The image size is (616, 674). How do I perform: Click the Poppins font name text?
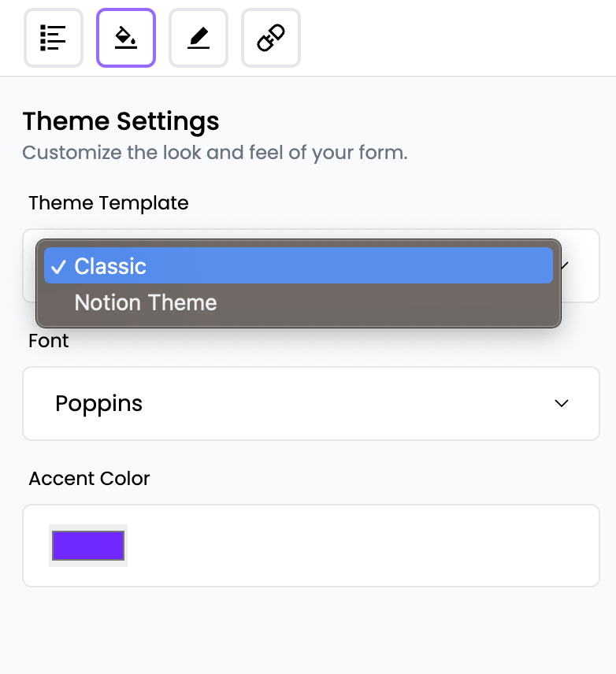coord(99,403)
